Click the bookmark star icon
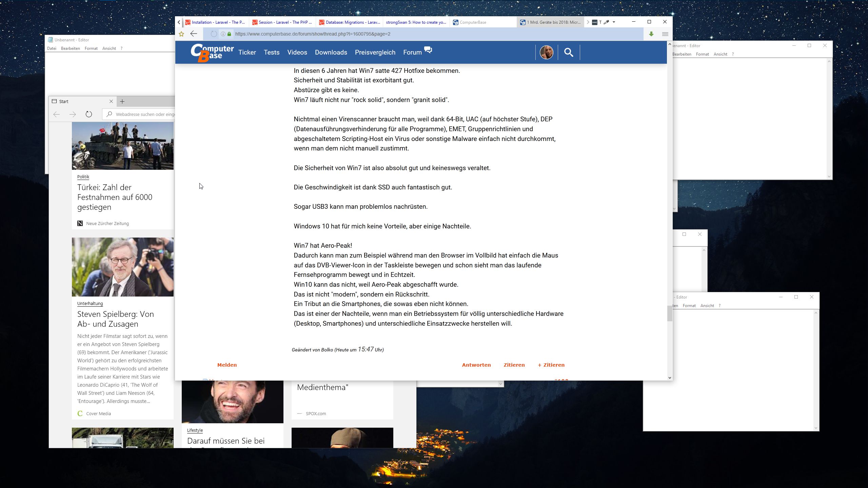Viewport: 868px width, 488px height. pyautogui.click(x=181, y=34)
